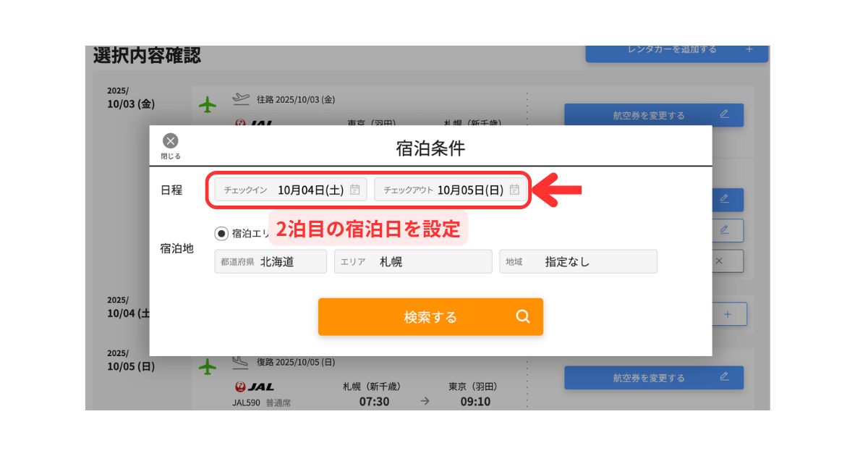The width and height of the screenshot is (868, 456).
Task: Open the check-in calendar icon
Action: coord(355,190)
